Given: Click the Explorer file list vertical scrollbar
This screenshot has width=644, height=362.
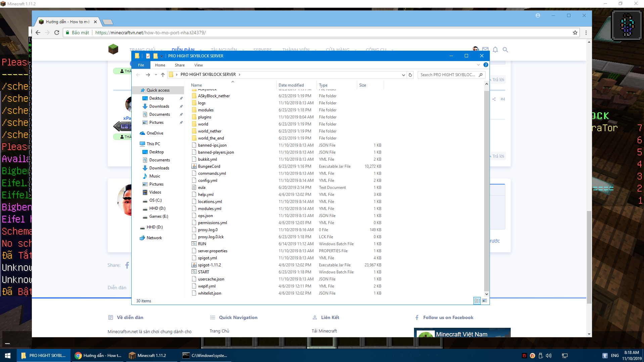Looking at the screenshot, I should click(486, 188).
